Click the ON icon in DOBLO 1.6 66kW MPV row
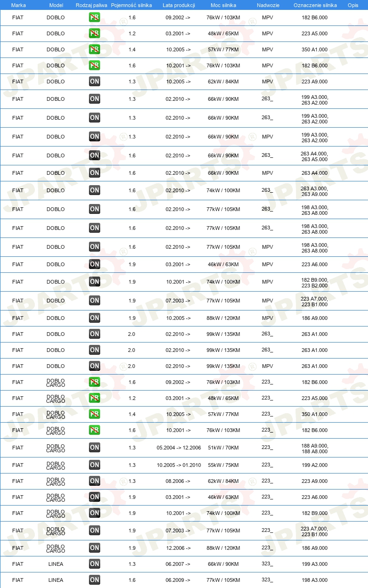This screenshot has height=588, width=368. (95, 173)
